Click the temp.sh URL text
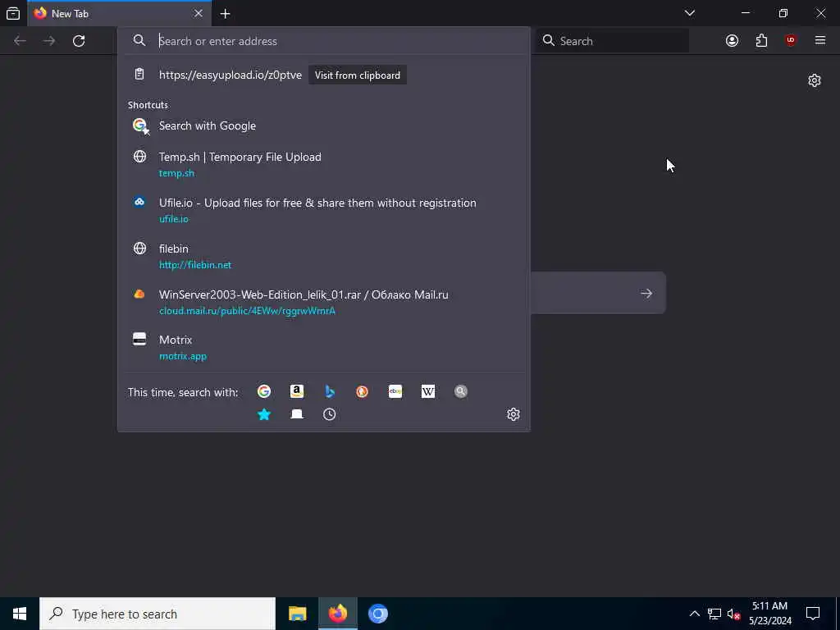 (x=177, y=173)
